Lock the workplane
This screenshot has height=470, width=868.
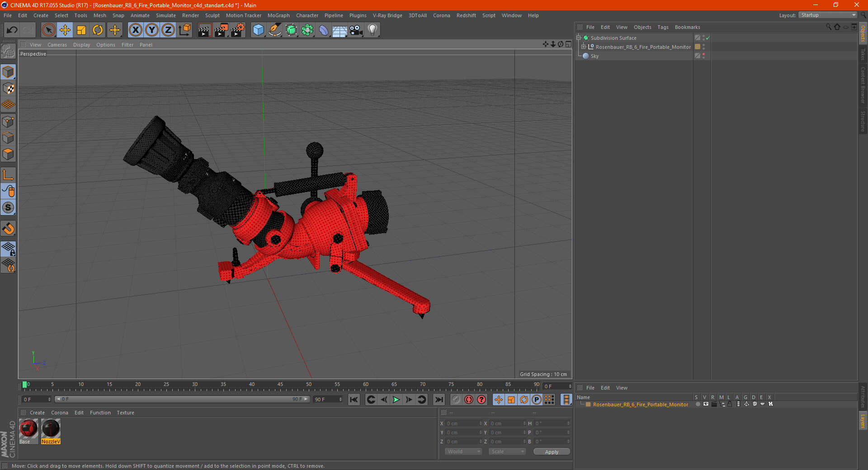[8, 249]
